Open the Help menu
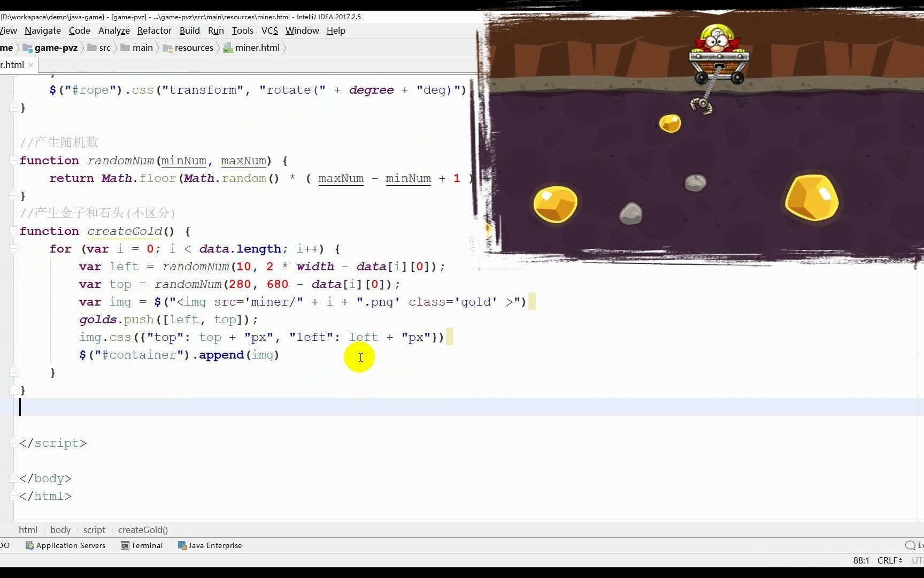The width and height of the screenshot is (924, 578). [336, 31]
